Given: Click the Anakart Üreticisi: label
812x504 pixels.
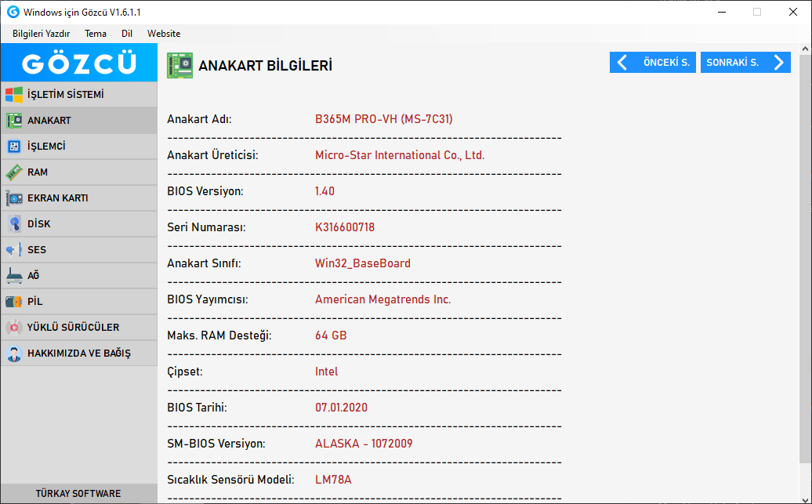Looking at the screenshot, I should click(x=212, y=155).
